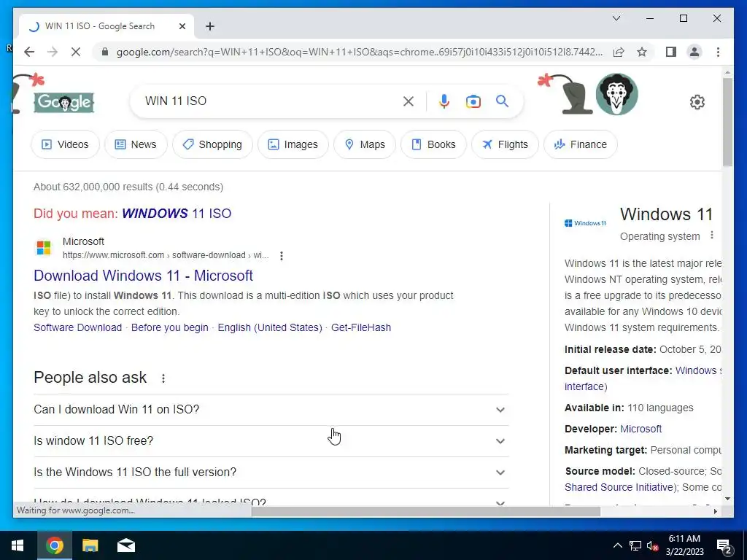The height and width of the screenshot is (560, 747).
Task: Open Microsoft result options menu
Action: click(x=282, y=256)
